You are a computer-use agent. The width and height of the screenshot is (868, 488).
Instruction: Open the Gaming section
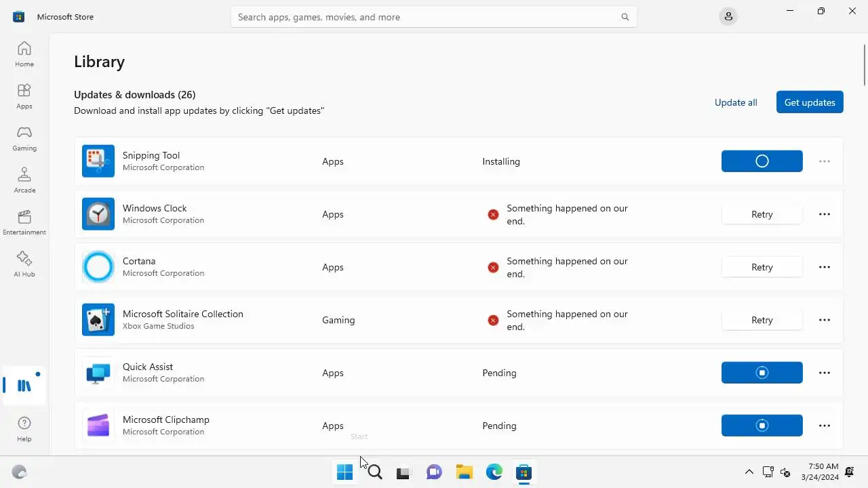24,138
